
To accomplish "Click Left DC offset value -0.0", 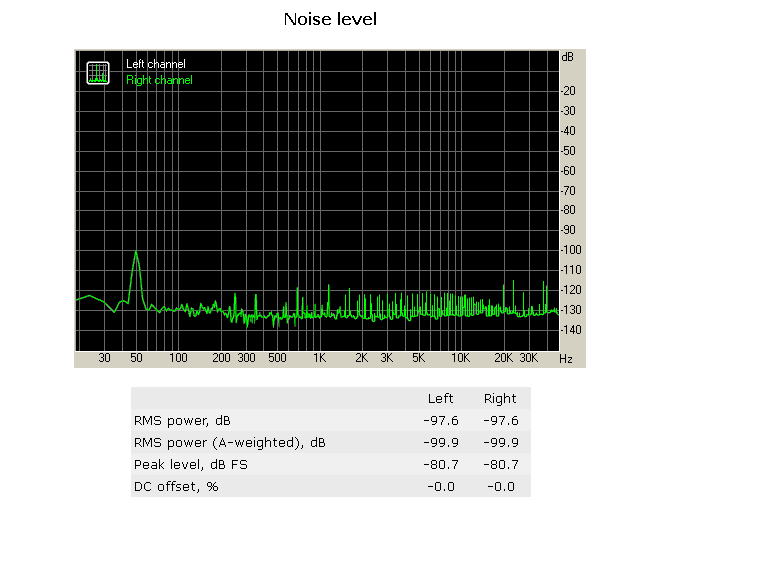I will [441, 487].
